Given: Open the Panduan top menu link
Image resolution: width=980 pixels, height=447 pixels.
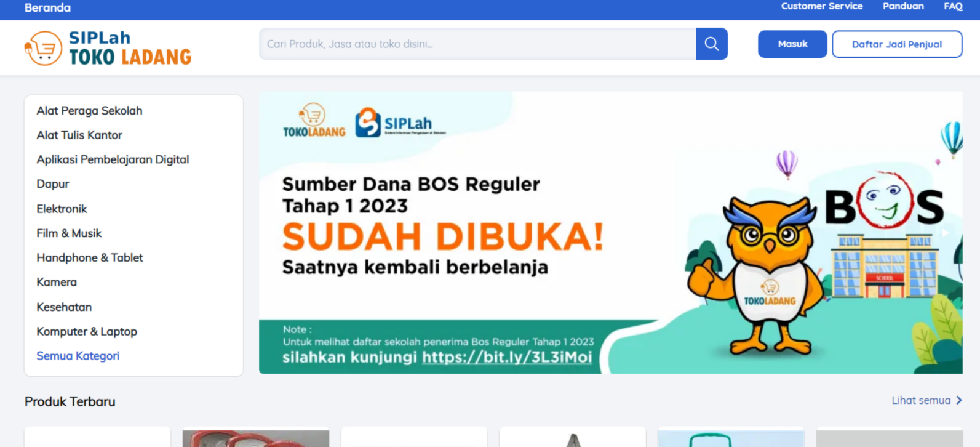Looking at the screenshot, I should 903,6.
